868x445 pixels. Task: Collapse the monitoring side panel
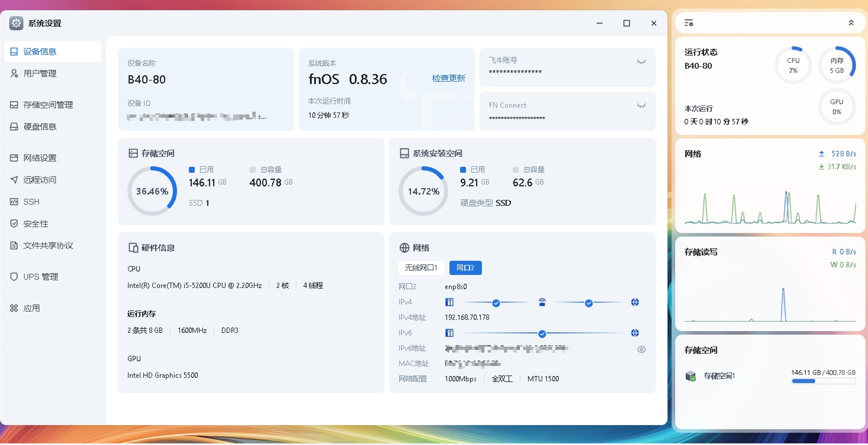coord(851,23)
